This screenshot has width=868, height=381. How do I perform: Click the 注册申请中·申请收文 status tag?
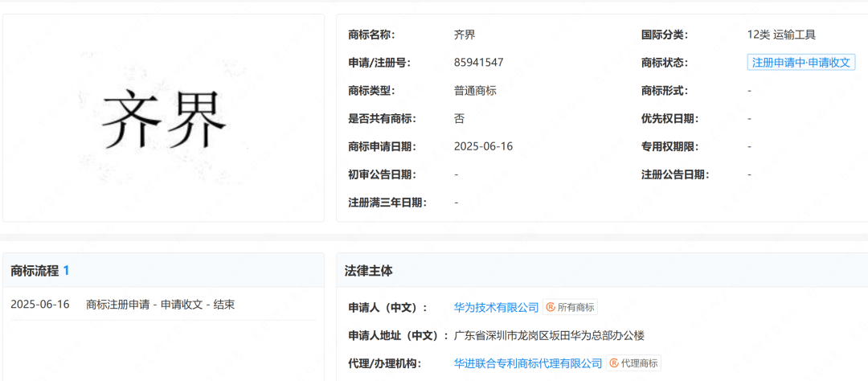pos(800,63)
